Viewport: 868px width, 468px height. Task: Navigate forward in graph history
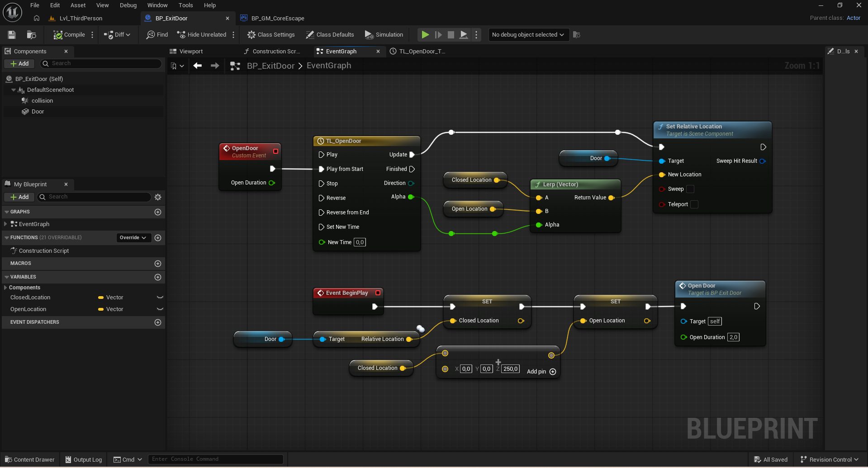click(x=215, y=66)
